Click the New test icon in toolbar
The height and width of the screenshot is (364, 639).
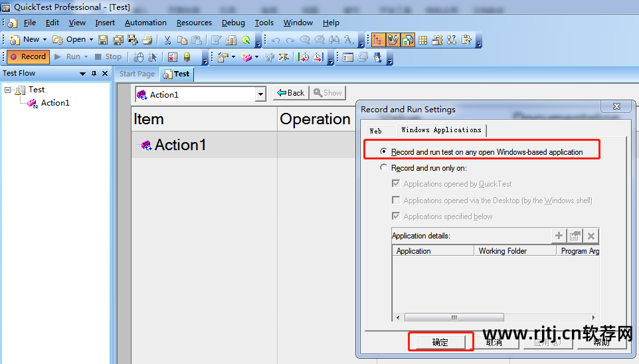point(15,40)
